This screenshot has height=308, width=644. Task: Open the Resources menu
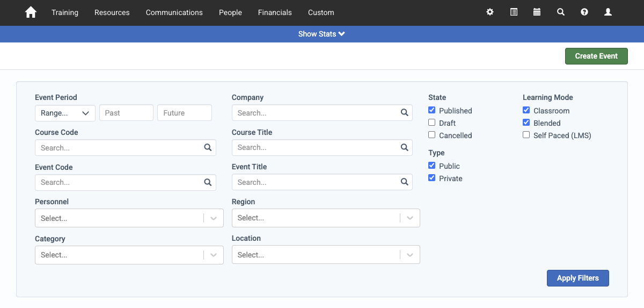(x=112, y=12)
